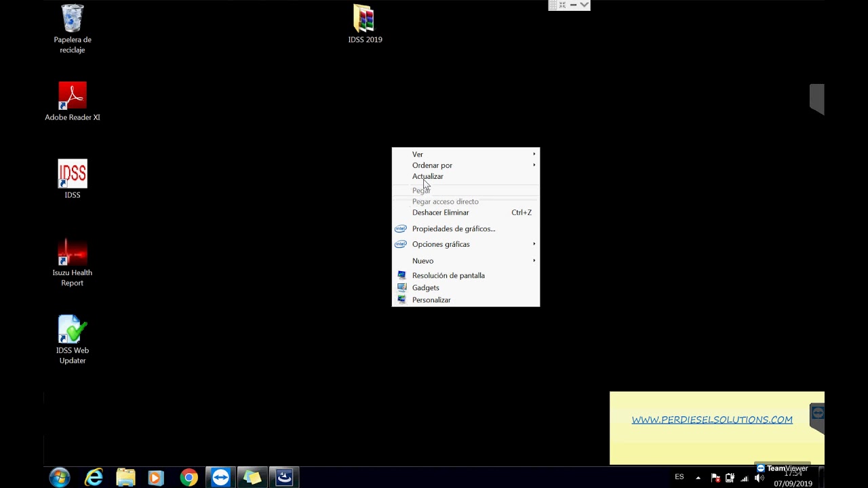Open Windows Media Player from the taskbar
The height and width of the screenshot is (488, 868).
(156, 477)
